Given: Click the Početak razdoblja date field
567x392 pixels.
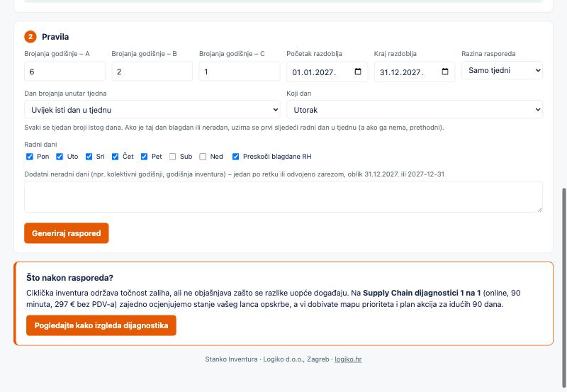Looking at the screenshot, I should click(327, 72).
